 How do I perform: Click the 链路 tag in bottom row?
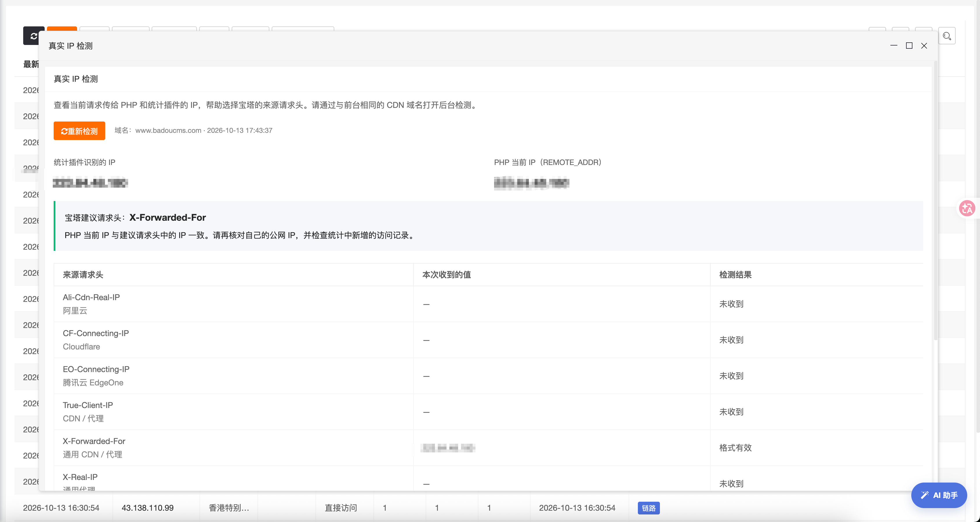[x=649, y=508]
